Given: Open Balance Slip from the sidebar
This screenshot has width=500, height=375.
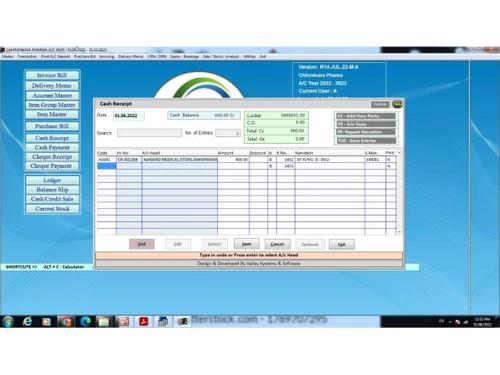Looking at the screenshot, I should click(x=52, y=190).
